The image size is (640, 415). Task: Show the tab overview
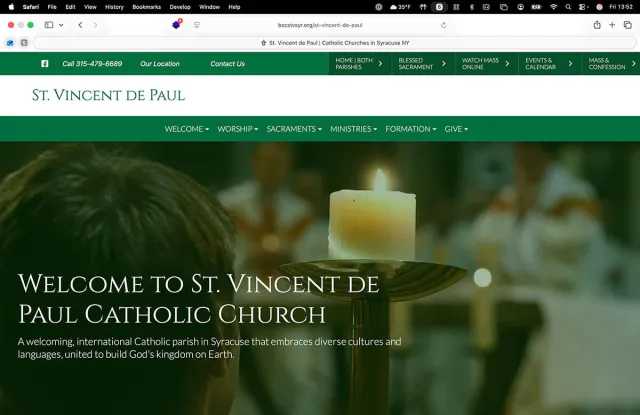click(628, 25)
